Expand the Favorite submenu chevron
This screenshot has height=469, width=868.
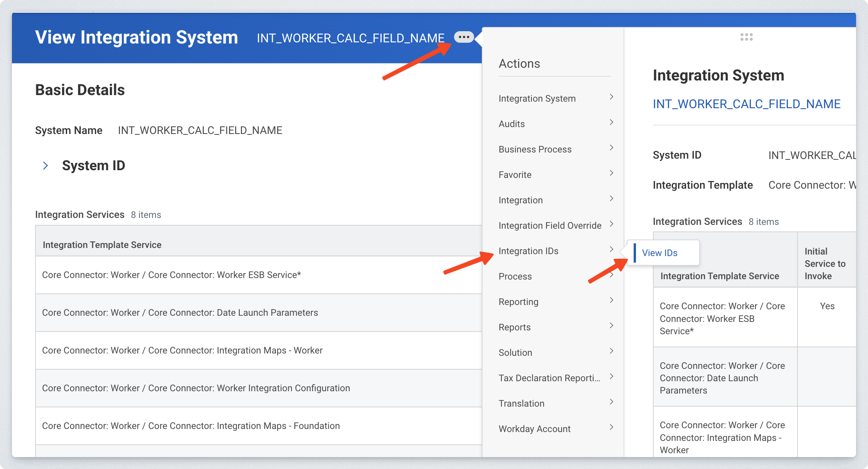coord(611,173)
